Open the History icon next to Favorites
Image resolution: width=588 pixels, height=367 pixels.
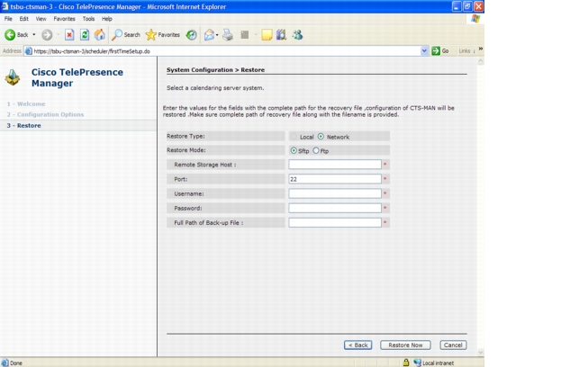[192, 35]
